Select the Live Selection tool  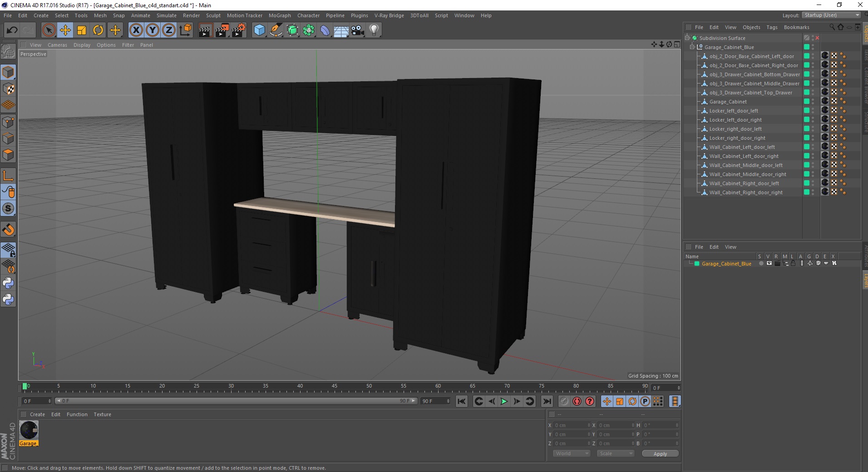click(49, 30)
